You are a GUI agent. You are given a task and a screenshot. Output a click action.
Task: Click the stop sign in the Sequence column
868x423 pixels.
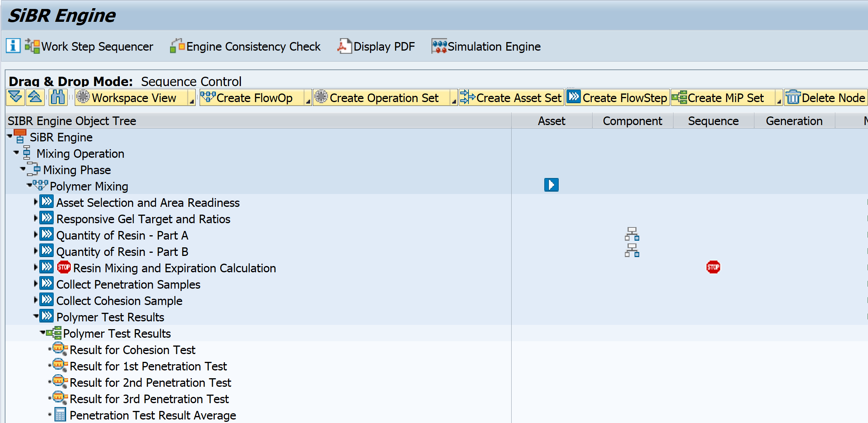point(713,267)
